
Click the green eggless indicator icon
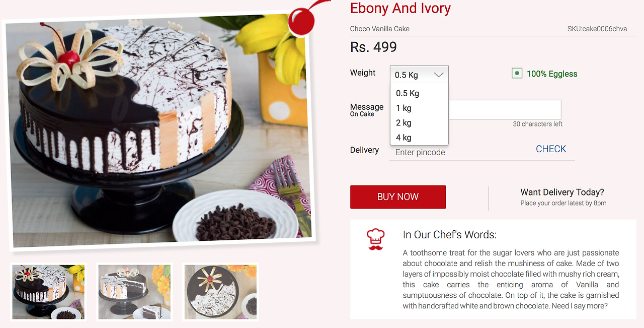coord(517,74)
